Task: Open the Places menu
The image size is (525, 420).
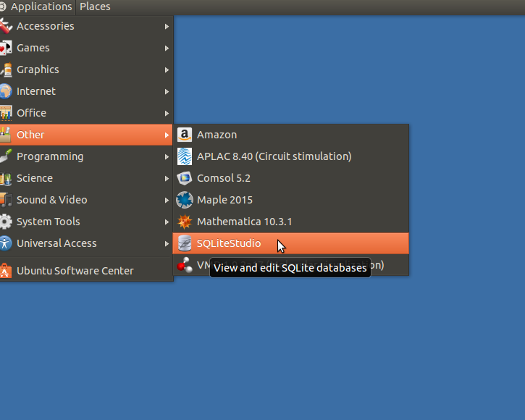Action: coord(95,7)
